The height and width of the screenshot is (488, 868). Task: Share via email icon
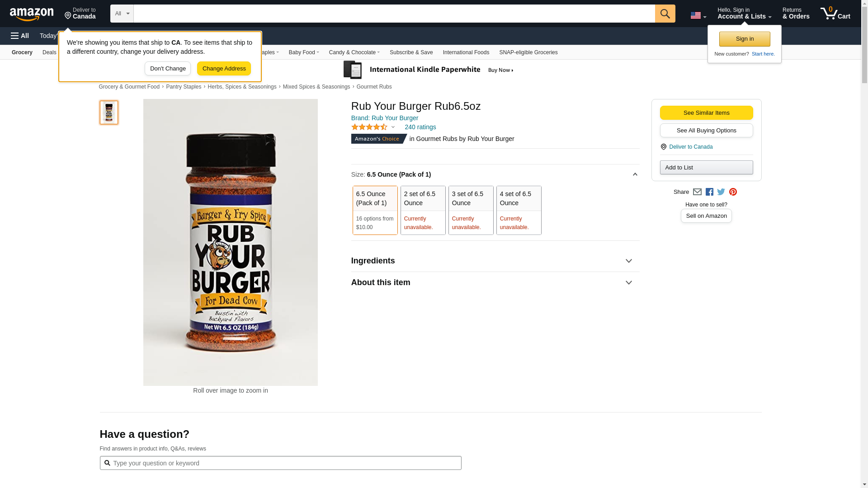click(x=697, y=192)
